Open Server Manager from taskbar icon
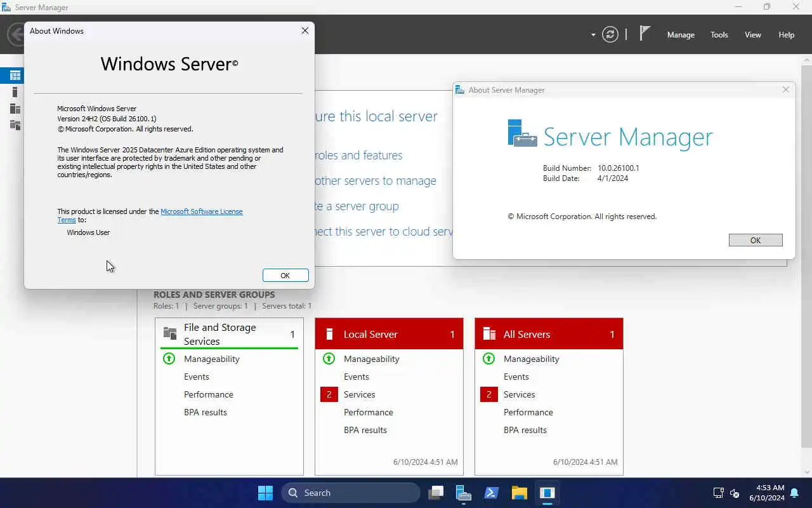Image resolution: width=812 pixels, height=508 pixels. [x=464, y=493]
